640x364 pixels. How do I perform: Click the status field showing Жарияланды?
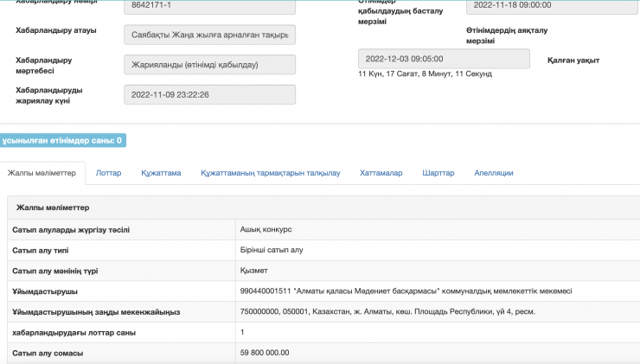[209, 65]
